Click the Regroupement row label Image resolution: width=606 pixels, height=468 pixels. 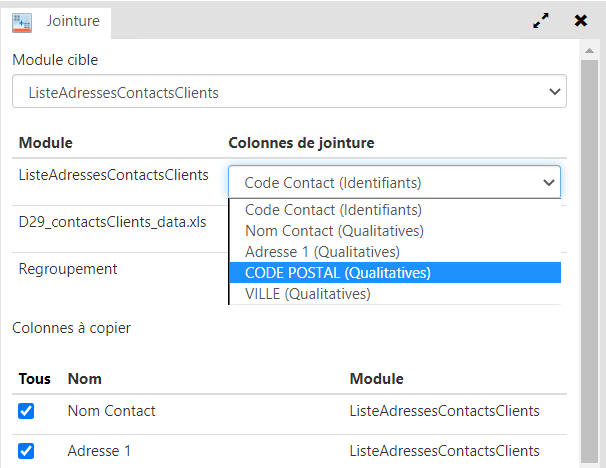point(68,269)
